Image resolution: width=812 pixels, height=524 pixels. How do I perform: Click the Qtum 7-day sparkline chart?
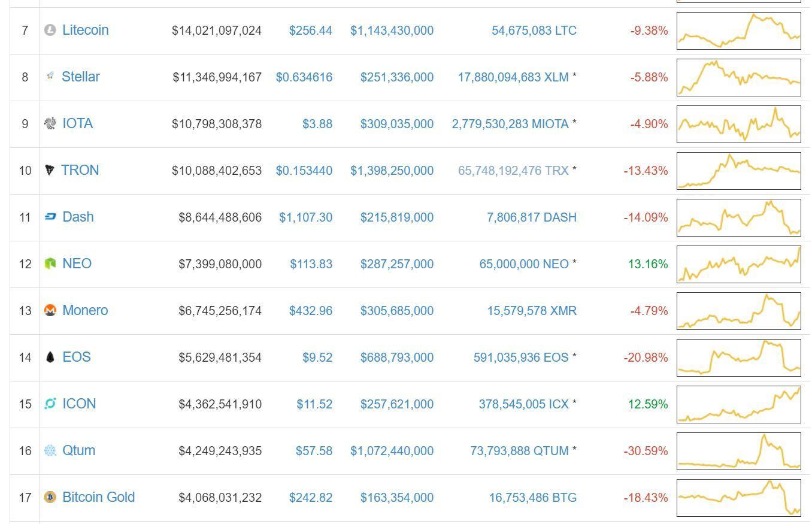[x=739, y=450]
